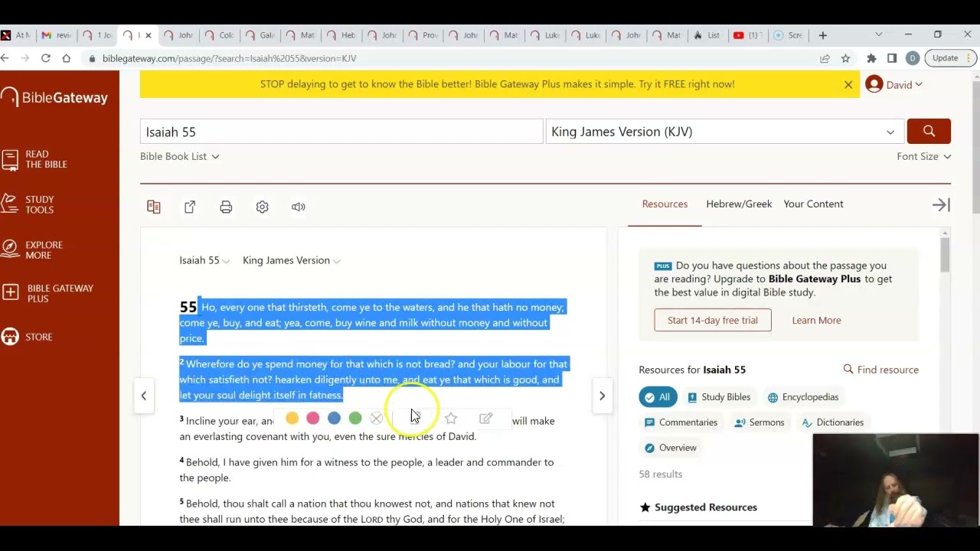The image size is (980, 551).
Task: Switch to the Hebrew/Greek tab
Action: coord(739,204)
